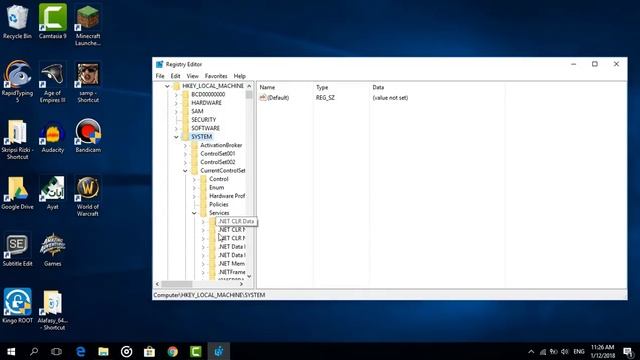The width and height of the screenshot is (640, 360).
Task: Click the tree pane scroll down arrow
Action: click(249, 276)
